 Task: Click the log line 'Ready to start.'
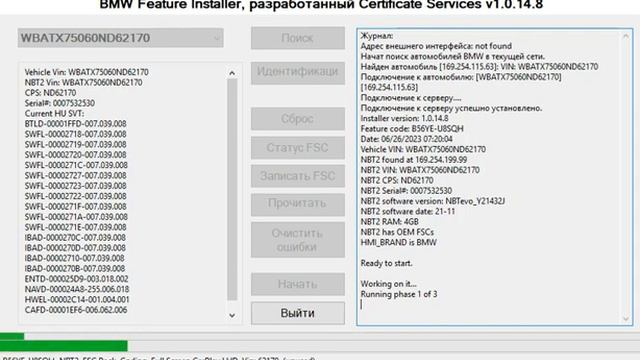pyautogui.click(x=387, y=263)
